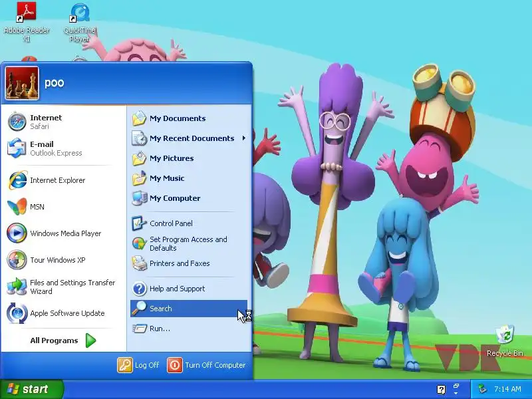Click Set Program Access and Defaults icon

tap(139, 243)
